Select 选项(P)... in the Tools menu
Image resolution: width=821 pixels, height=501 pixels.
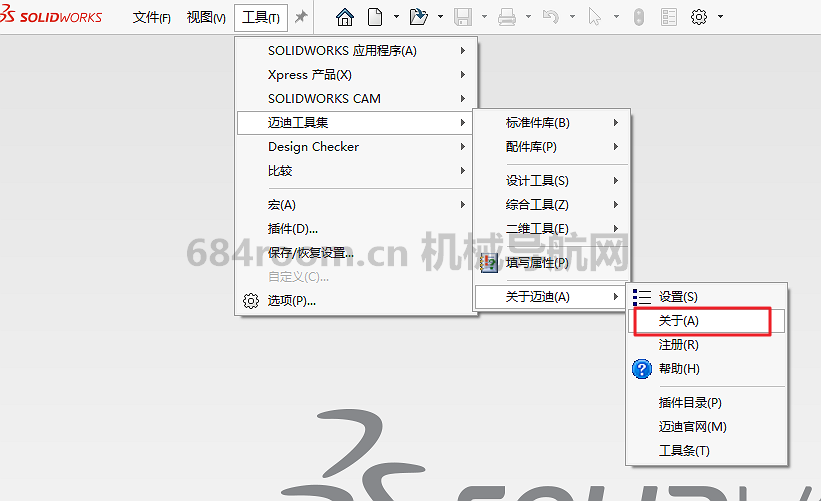click(292, 301)
